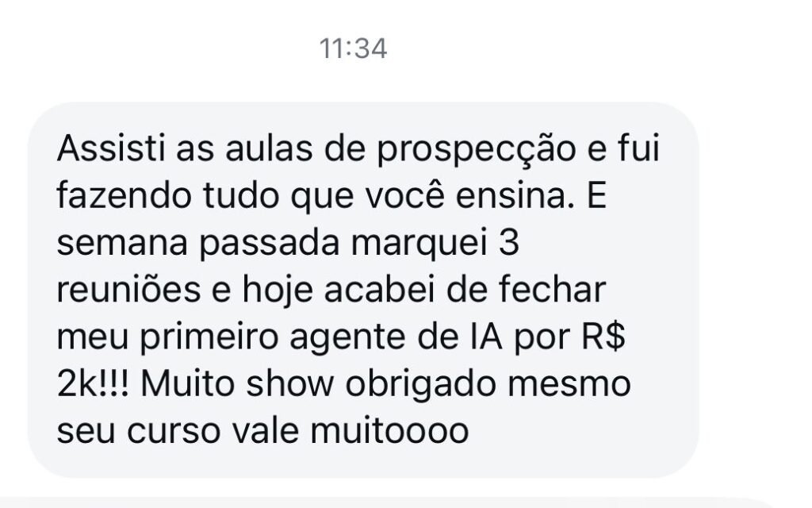Click the word "fazendo" in the message
Image resolution: width=812 pixels, height=508 pixels.
pos(124,196)
